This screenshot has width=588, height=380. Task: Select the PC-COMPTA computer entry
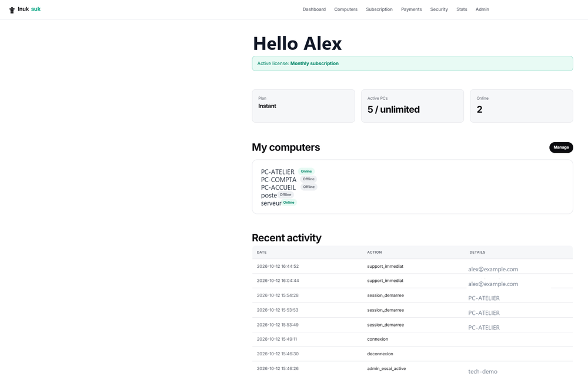coord(279,180)
